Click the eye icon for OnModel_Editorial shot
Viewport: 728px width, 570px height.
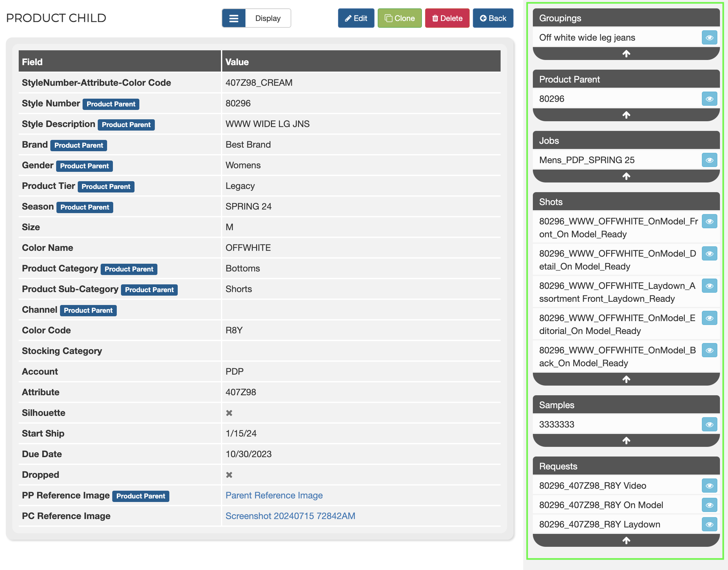[709, 318]
